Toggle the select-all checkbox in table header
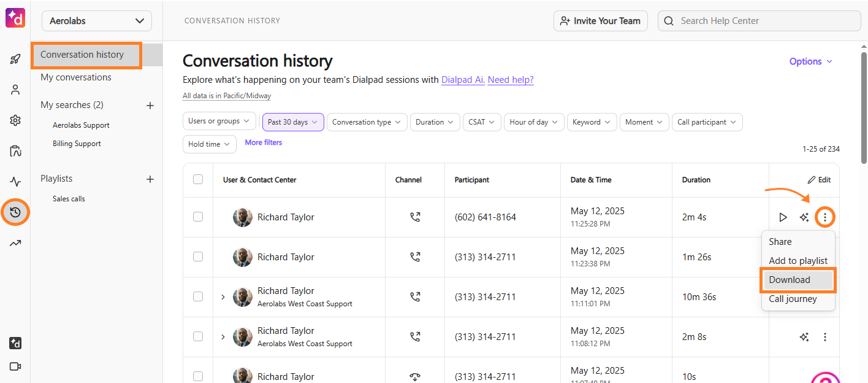This screenshot has width=868, height=383. coord(198,179)
